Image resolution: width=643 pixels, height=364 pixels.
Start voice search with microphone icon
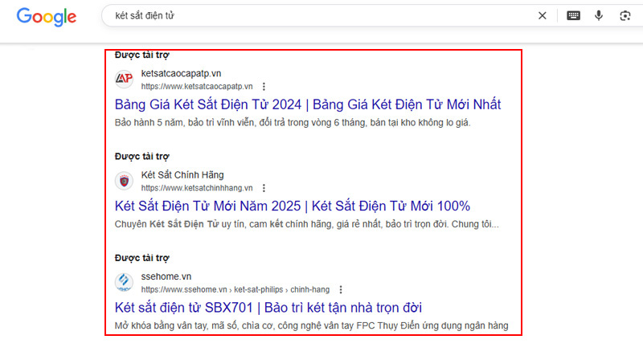tap(599, 15)
